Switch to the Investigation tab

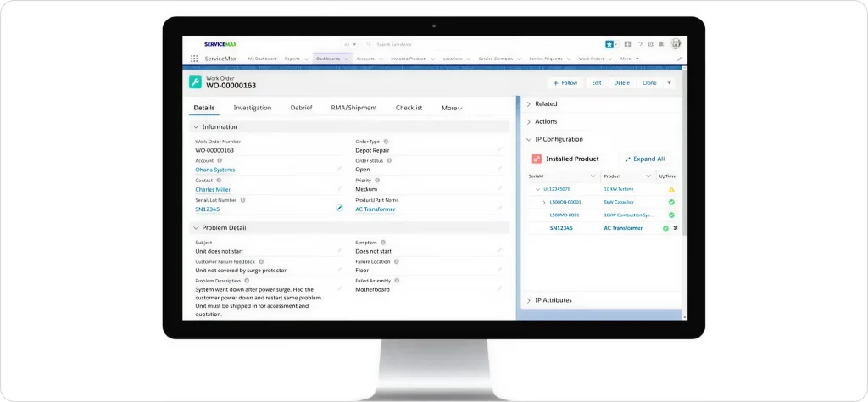click(253, 108)
